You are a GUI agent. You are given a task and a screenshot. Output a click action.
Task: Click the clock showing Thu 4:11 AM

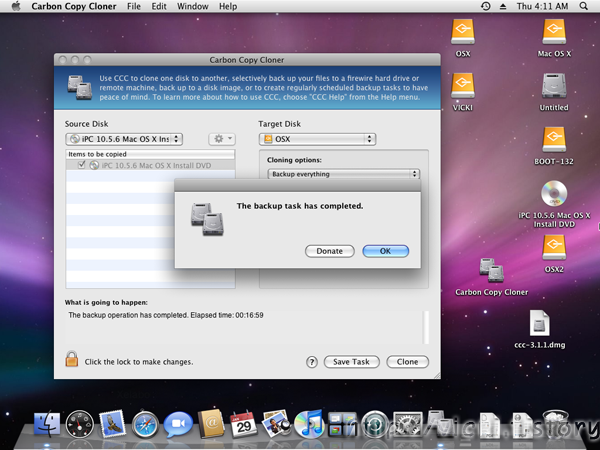tap(542, 7)
